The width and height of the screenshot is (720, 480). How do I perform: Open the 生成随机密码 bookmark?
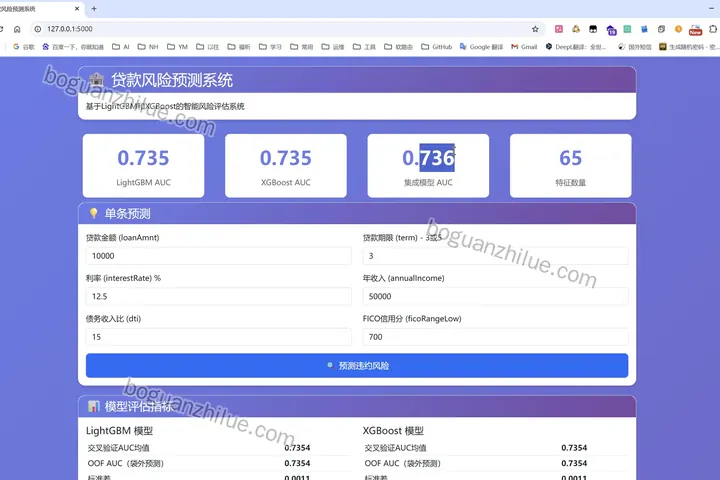(689, 47)
